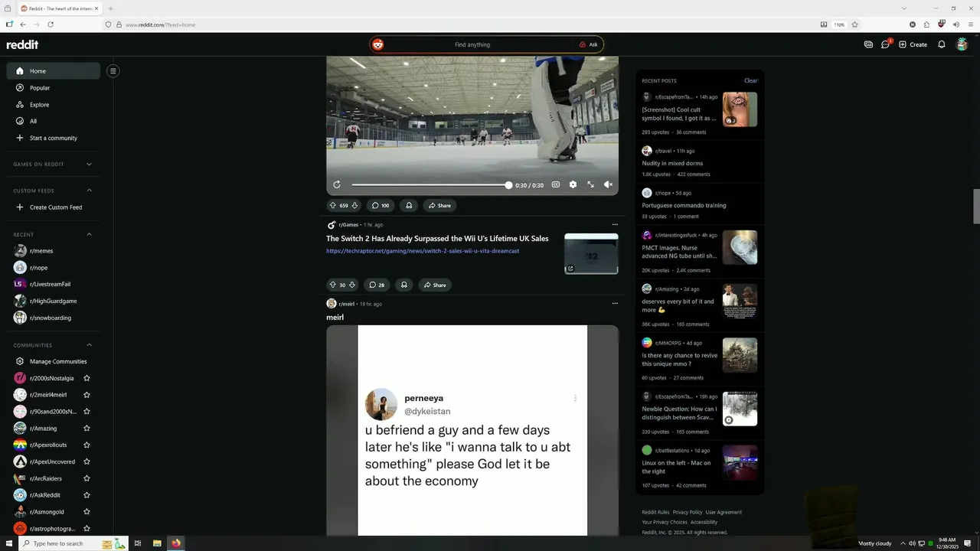Enter fullscreen on the hockey video
The width and height of the screenshot is (980, 551).
590,184
